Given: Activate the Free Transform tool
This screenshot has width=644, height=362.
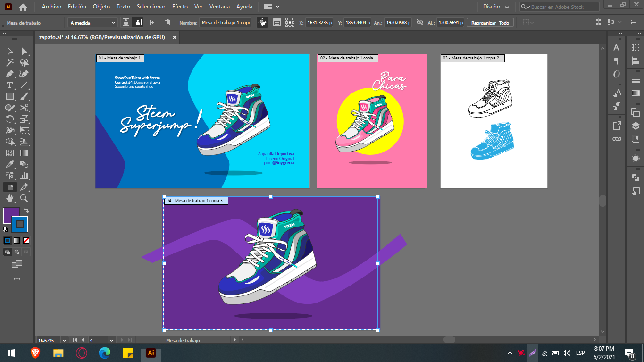Looking at the screenshot, I should [24, 130].
